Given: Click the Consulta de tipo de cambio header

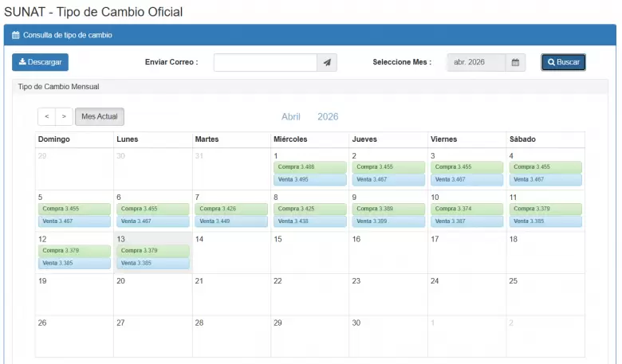Looking at the screenshot, I should click(x=68, y=35).
